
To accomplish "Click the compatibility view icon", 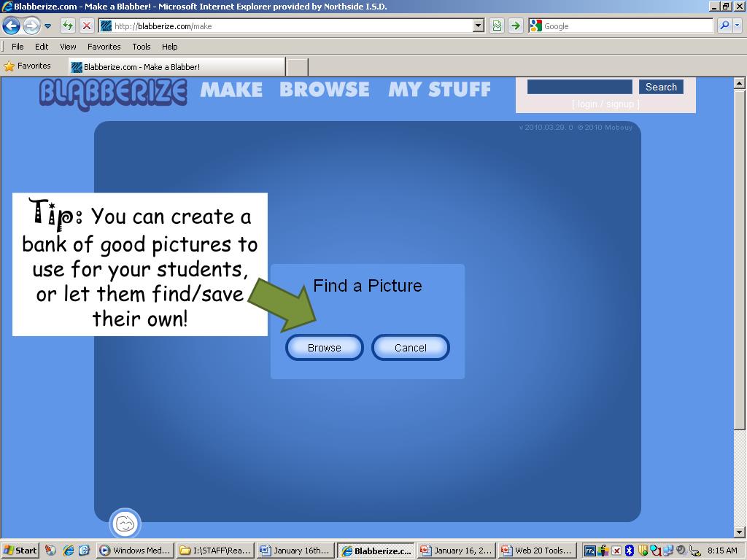I will [497, 26].
